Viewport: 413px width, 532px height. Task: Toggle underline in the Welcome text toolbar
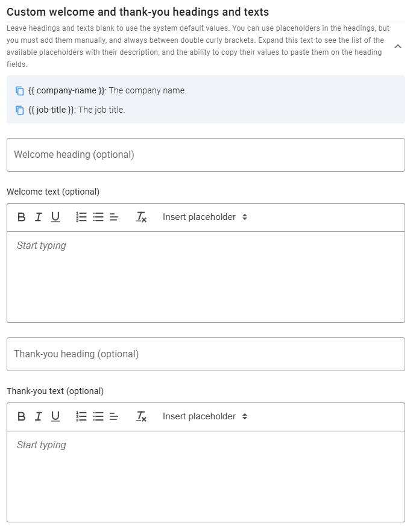click(55, 217)
